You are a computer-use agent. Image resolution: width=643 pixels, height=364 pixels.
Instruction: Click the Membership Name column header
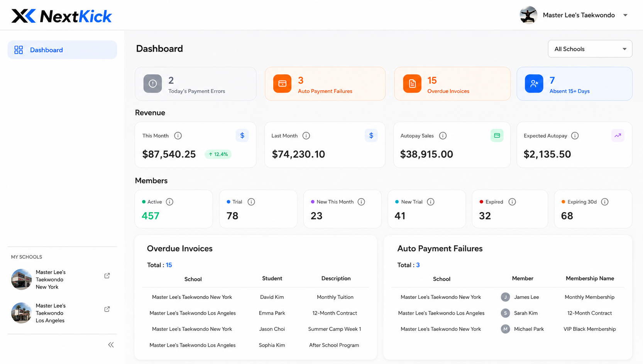[x=590, y=278]
